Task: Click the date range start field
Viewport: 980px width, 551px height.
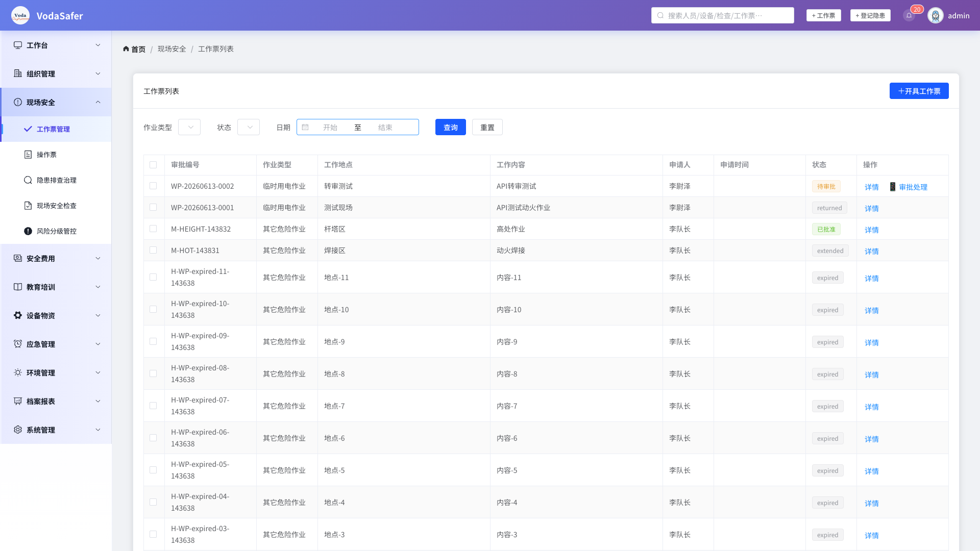Action: point(330,127)
